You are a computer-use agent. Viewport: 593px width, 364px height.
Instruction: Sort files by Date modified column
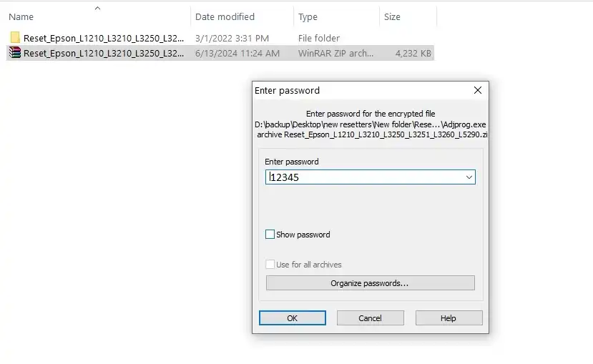click(x=225, y=16)
